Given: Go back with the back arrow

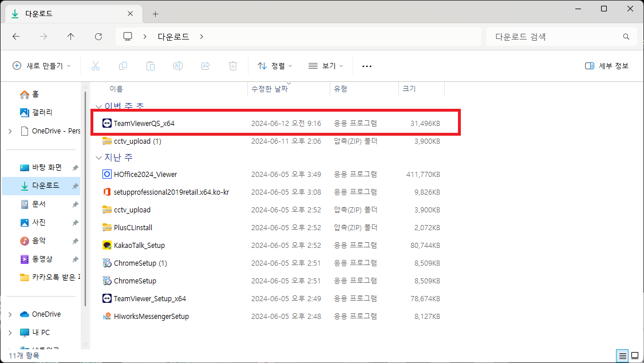Looking at the screenshot, I should pos(16,37).
